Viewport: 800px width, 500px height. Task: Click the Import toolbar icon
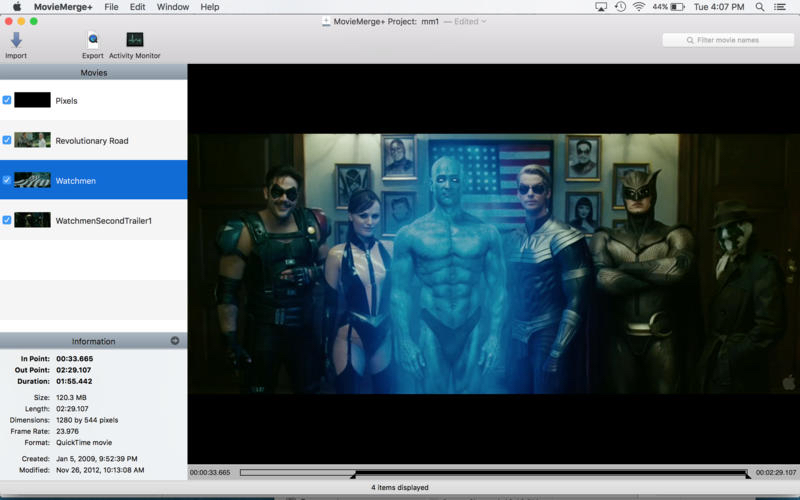pos(16,41)
